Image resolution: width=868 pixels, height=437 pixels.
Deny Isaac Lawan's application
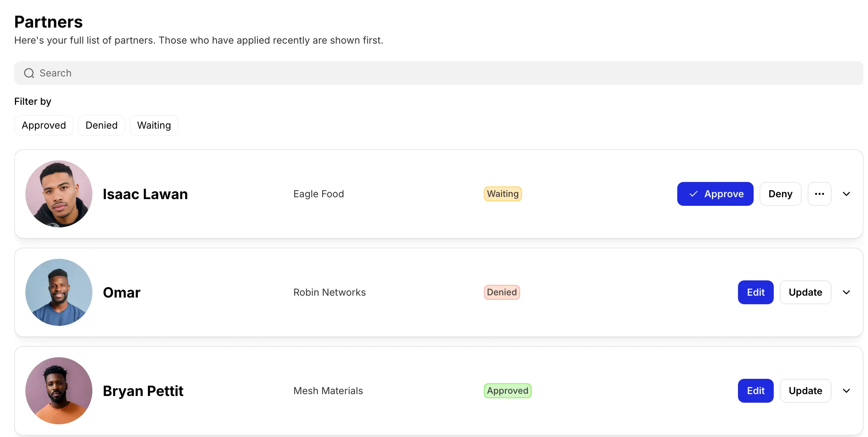tap(780, 194)
